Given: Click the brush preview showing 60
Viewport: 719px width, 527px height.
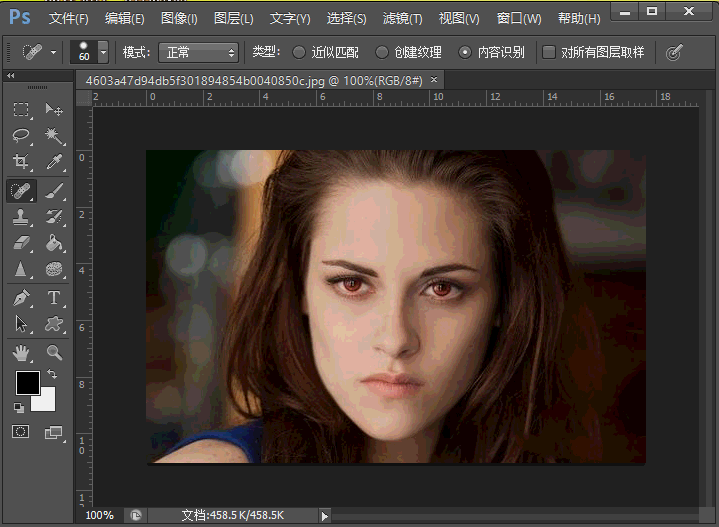Looking at the screenshot, I should (x=84, y=52).
